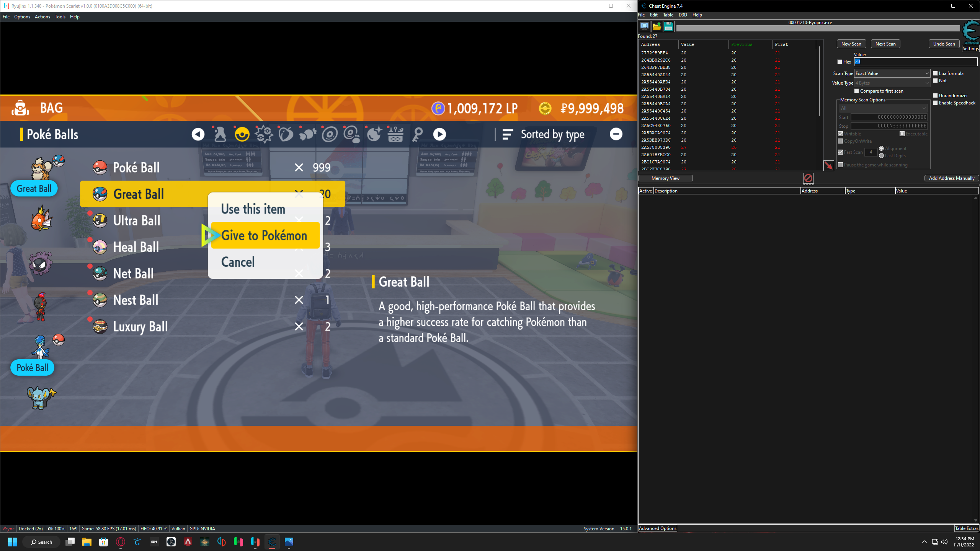Click the New Scan button
Viewport: 980px width, 551px height.
click(x=851, y=44)
